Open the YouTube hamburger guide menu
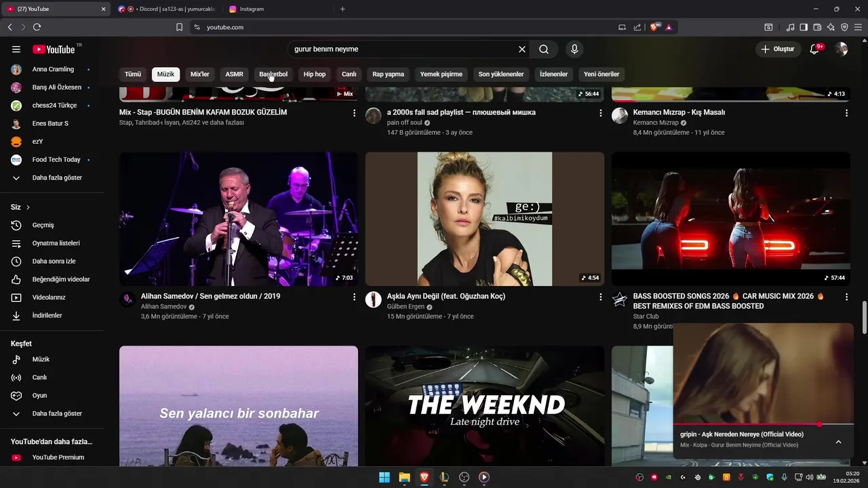 tap(16, 49)
